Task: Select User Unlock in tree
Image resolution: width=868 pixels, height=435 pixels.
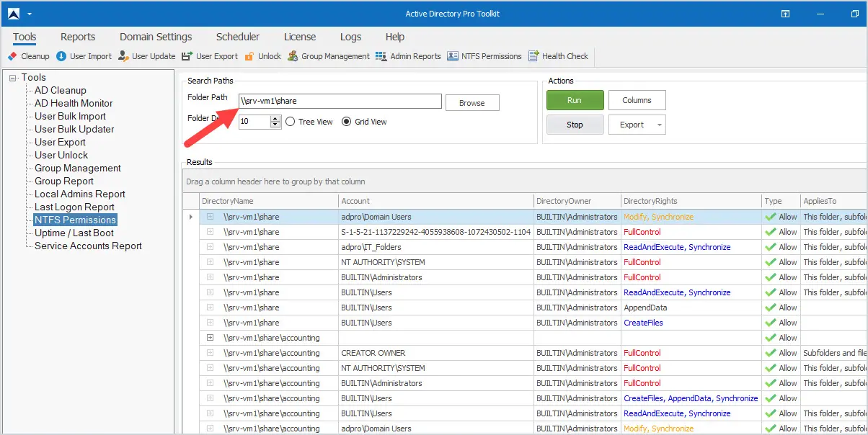Action: [x=61, y=156]
